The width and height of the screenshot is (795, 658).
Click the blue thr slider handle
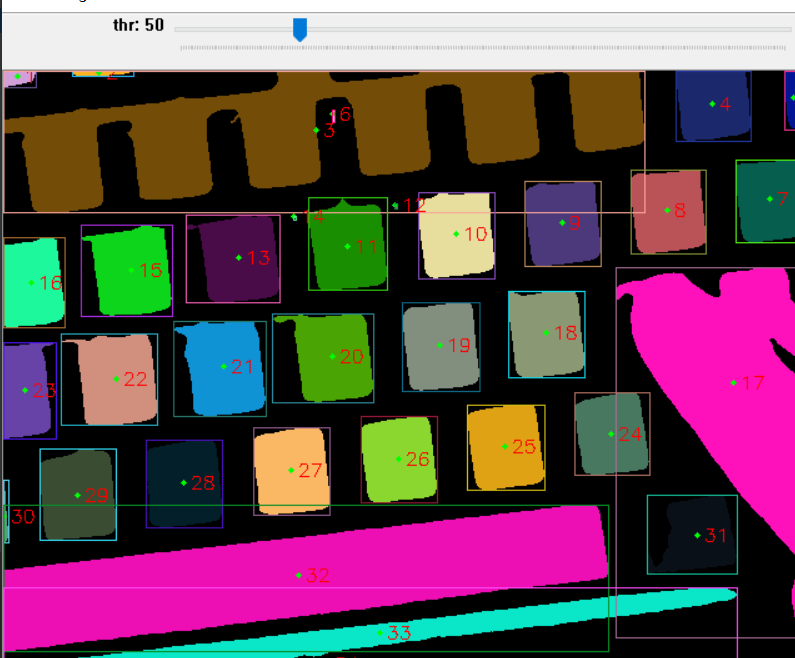click(300, 30)
